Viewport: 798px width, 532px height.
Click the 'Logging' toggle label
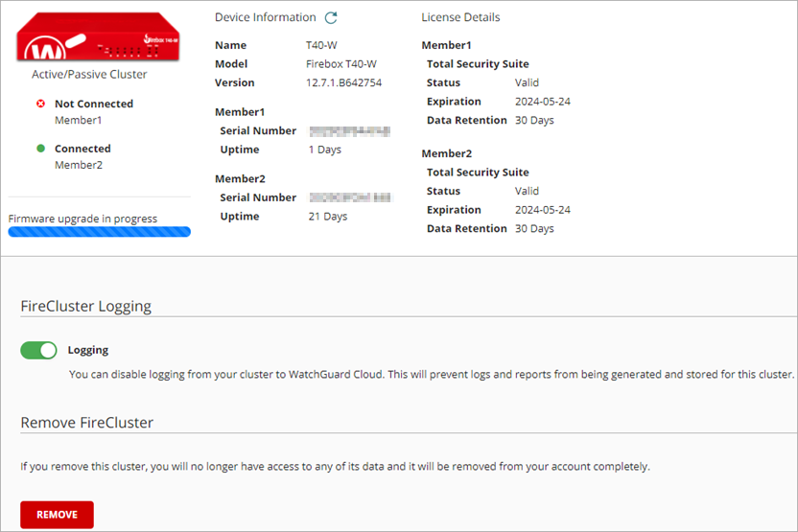pyautogui.click(x=88, y=350)
